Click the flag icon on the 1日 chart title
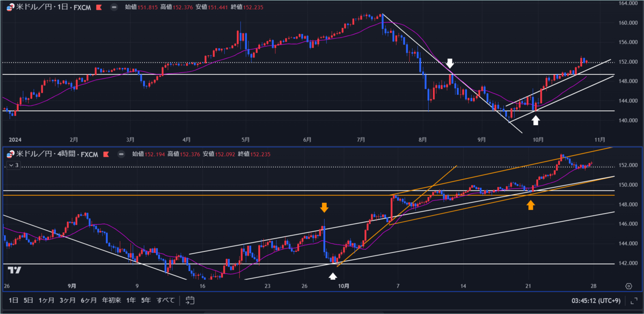644x314 pixels. (x=99, y=7)
